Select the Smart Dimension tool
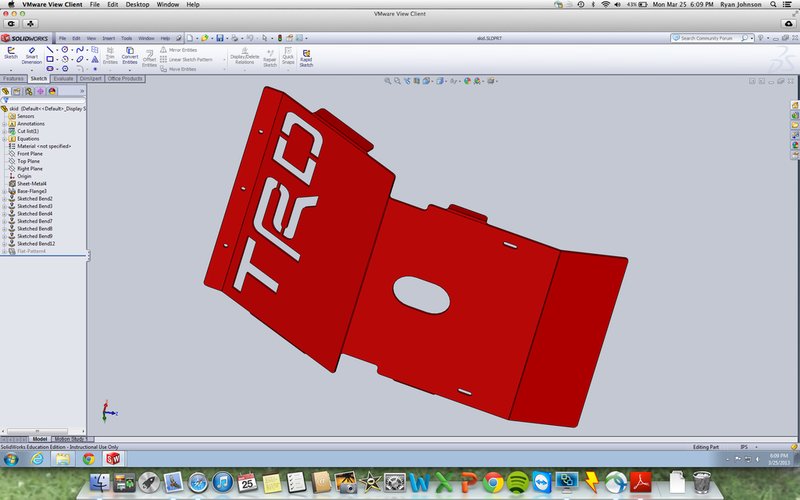 click(x=32, y=56)
